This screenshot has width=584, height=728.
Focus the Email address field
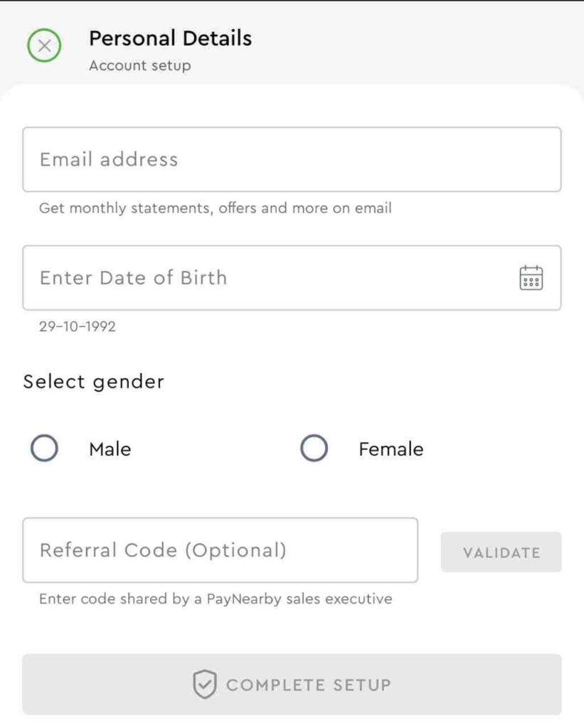[x=292, y=159]
